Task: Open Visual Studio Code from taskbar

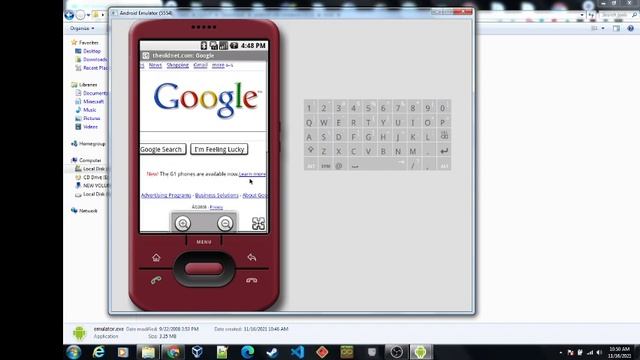Action: (x=298, y=352)
